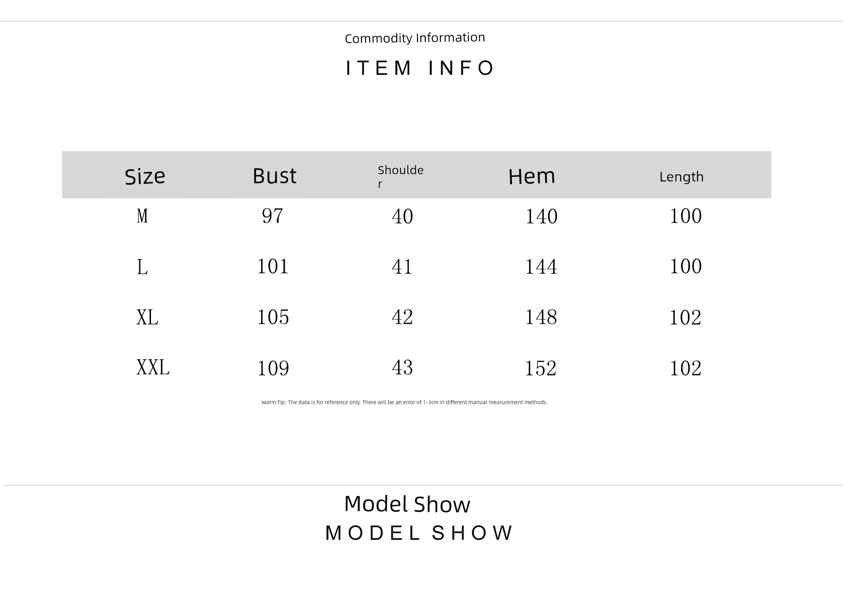Select the shoulder value 43
The height and width of the screenshot is (616, 843).
pos(402,367)
